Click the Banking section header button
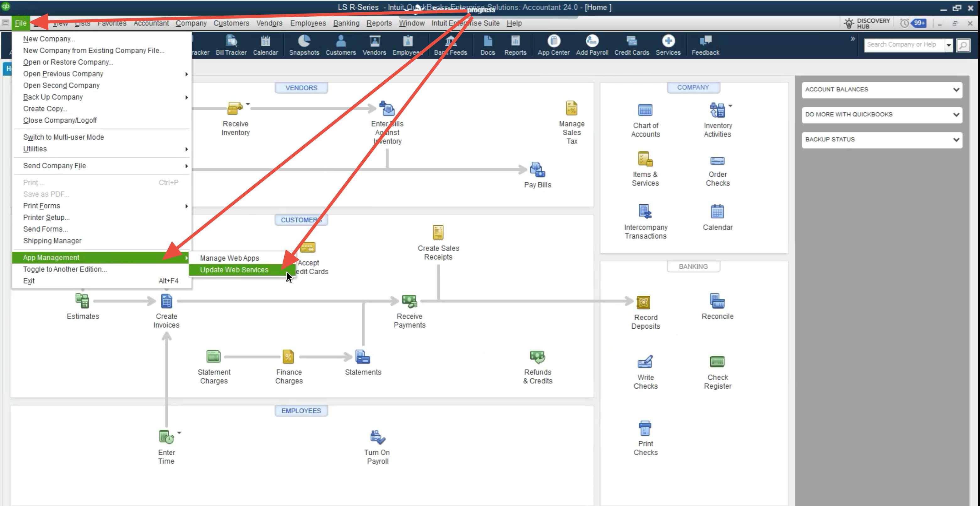This screenshot has height=506, width=980. click(x=693, y=266)
